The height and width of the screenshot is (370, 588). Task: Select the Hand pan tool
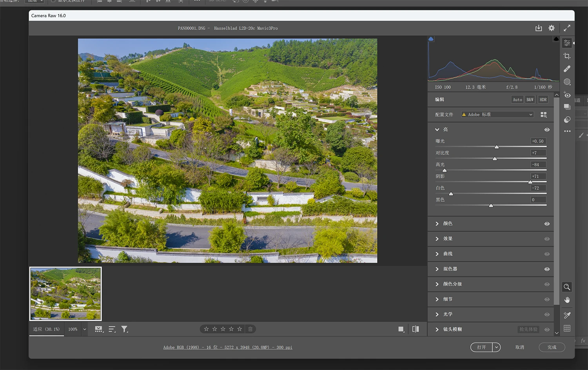(x=567, y=300)
